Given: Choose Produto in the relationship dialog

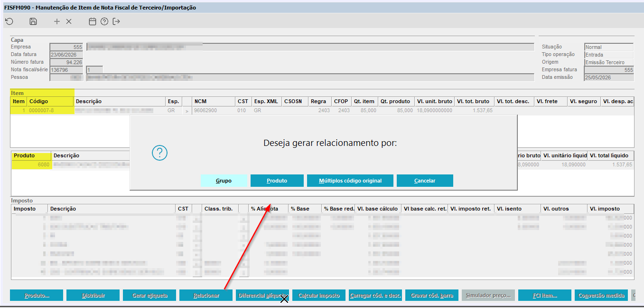Looking at the screenshot, I should [277, 181].
